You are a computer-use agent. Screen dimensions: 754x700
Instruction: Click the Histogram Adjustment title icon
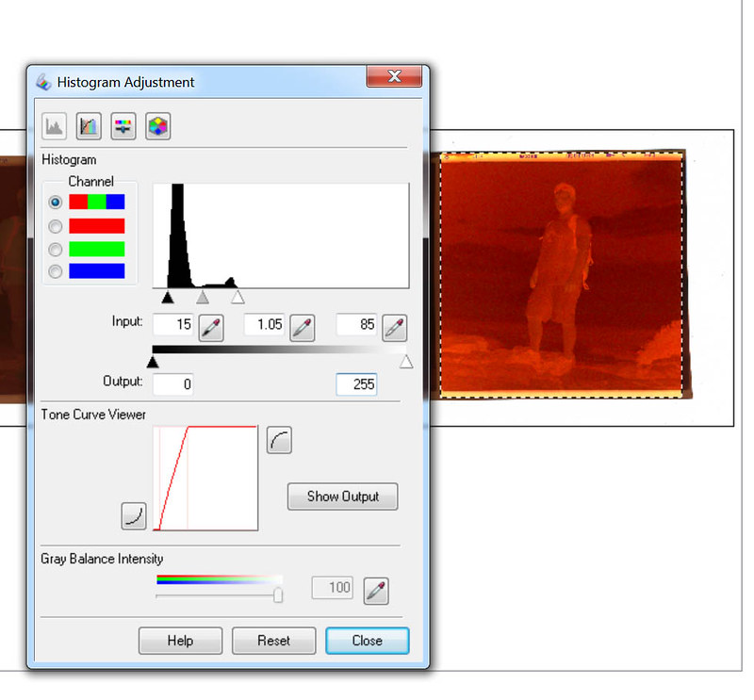[x=43, y=82]
